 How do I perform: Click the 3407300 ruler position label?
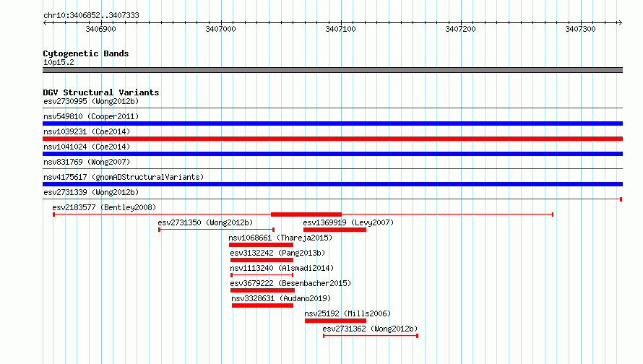click(580, 29)
